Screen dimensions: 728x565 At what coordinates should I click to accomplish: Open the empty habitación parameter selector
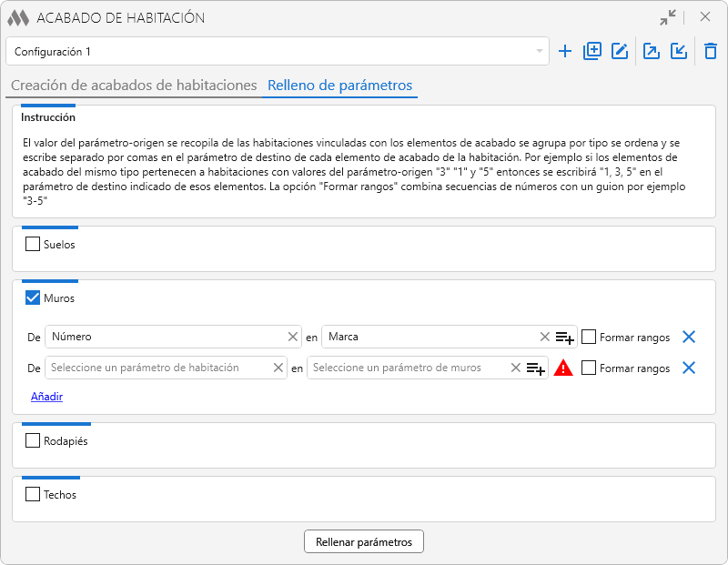(159, 368)
